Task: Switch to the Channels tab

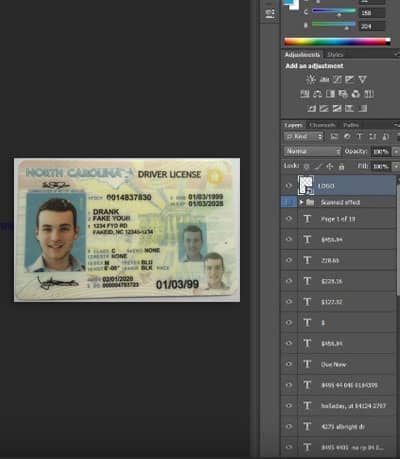Action: coord(322,125)
